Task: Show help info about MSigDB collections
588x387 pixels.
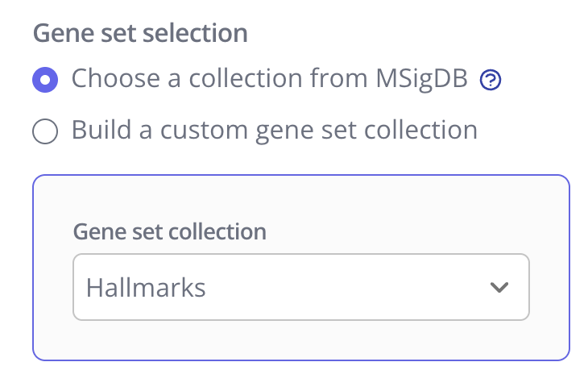Action: (x=491, y=80)
